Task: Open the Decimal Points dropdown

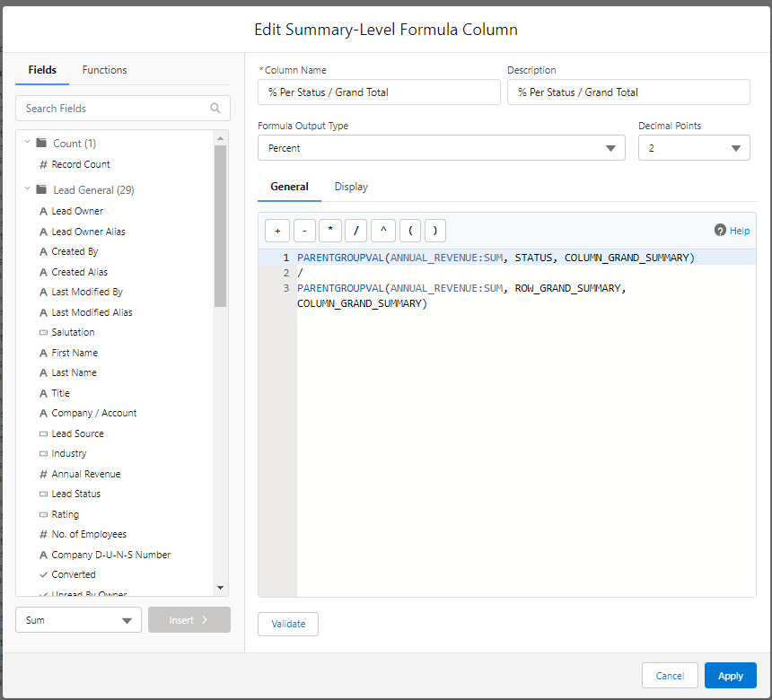Action: point(694,148)
